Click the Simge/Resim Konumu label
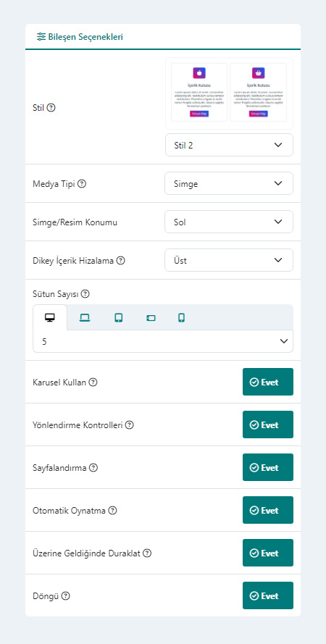The height and width of the screenshot is (644, 326). [x=75, y=222]
